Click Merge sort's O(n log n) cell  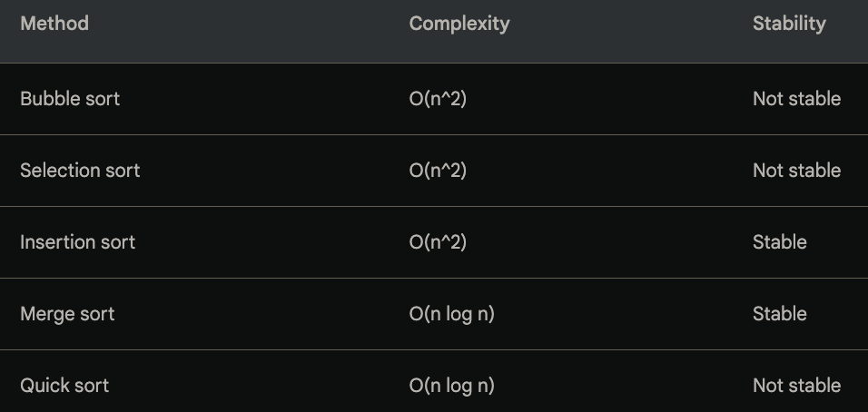451,314
